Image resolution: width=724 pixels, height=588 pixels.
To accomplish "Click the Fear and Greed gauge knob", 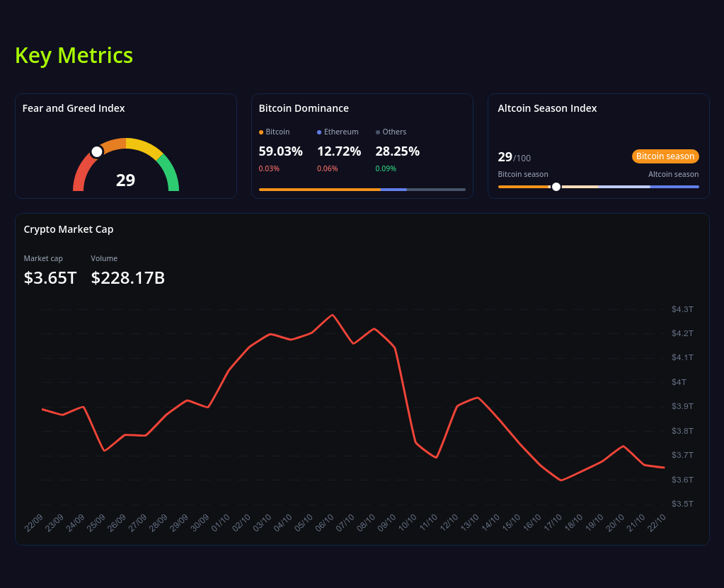I will click(97, 151).
